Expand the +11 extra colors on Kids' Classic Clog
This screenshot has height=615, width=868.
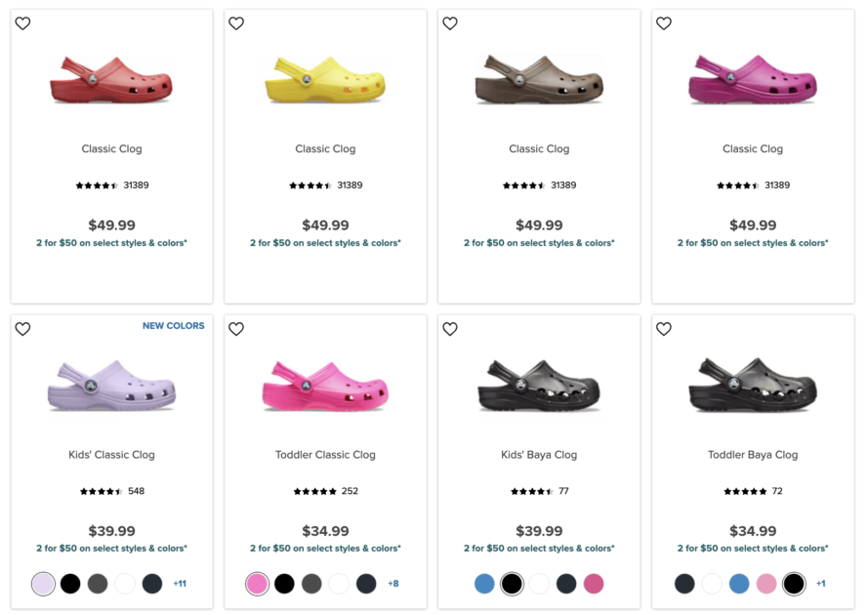(179, 583)
